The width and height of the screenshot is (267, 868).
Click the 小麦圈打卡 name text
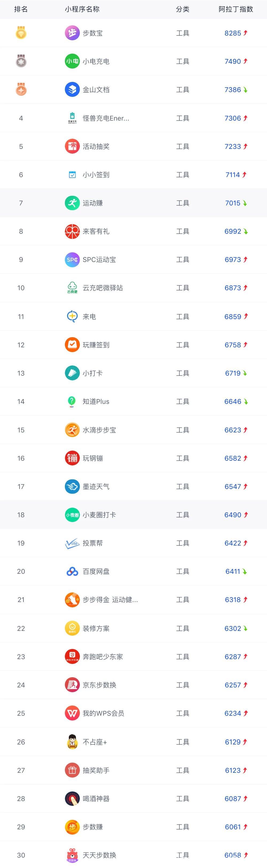pos(99,515)
